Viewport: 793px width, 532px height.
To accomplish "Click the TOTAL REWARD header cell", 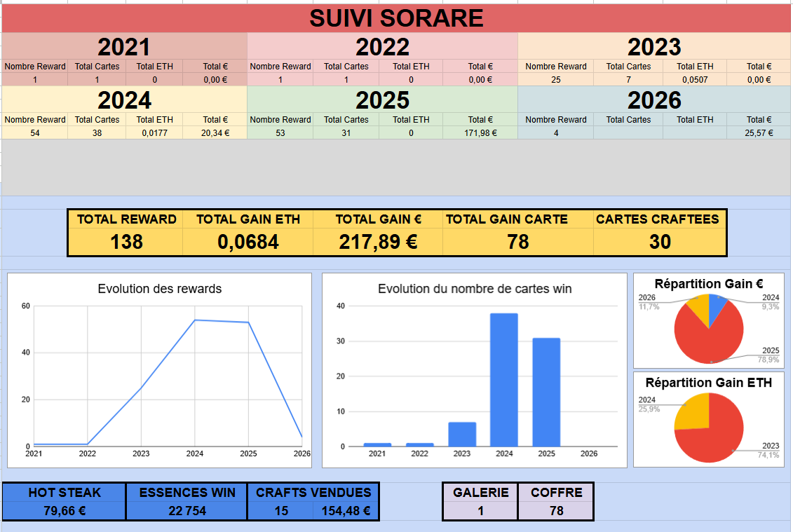I will coord(126,219).
